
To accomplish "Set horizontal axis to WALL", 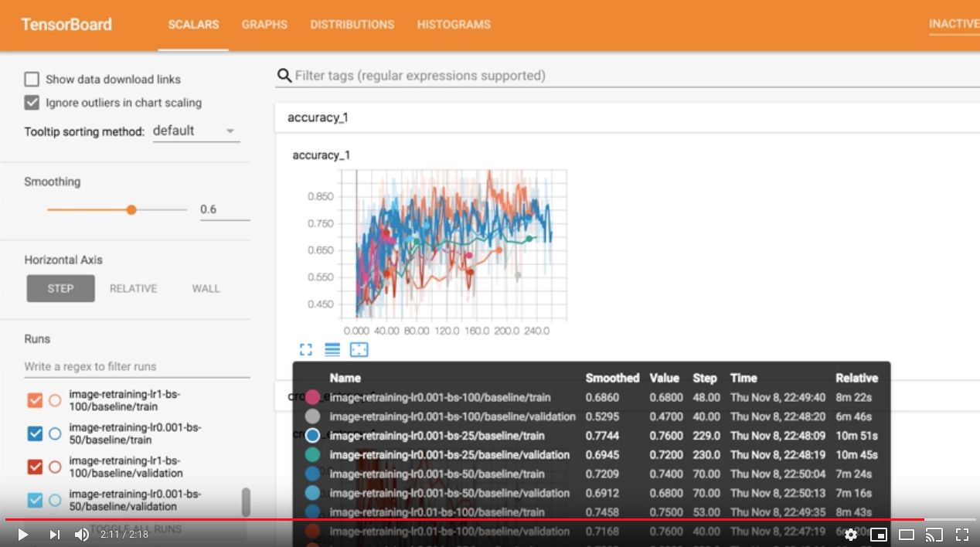I will pos(206,288).
